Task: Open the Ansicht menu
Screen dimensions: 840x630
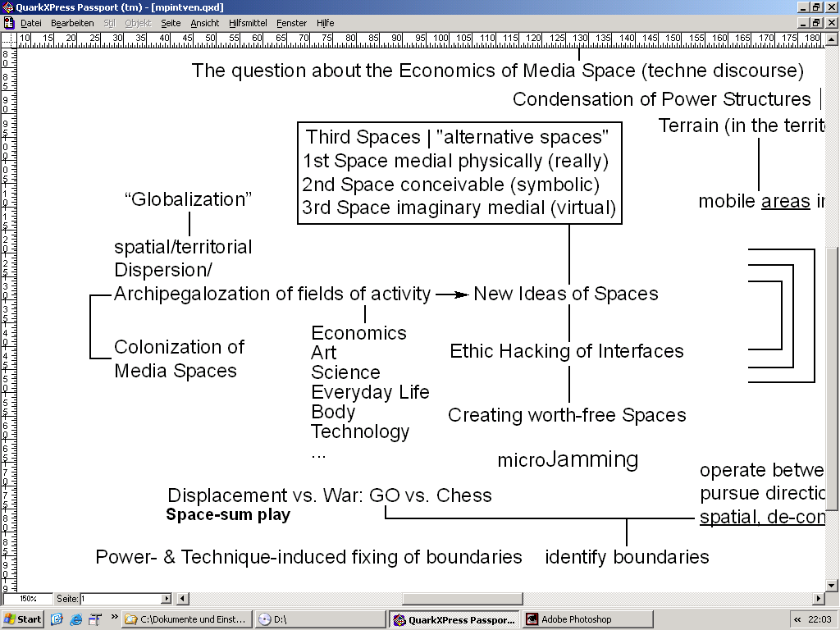Action: point(205,23)
